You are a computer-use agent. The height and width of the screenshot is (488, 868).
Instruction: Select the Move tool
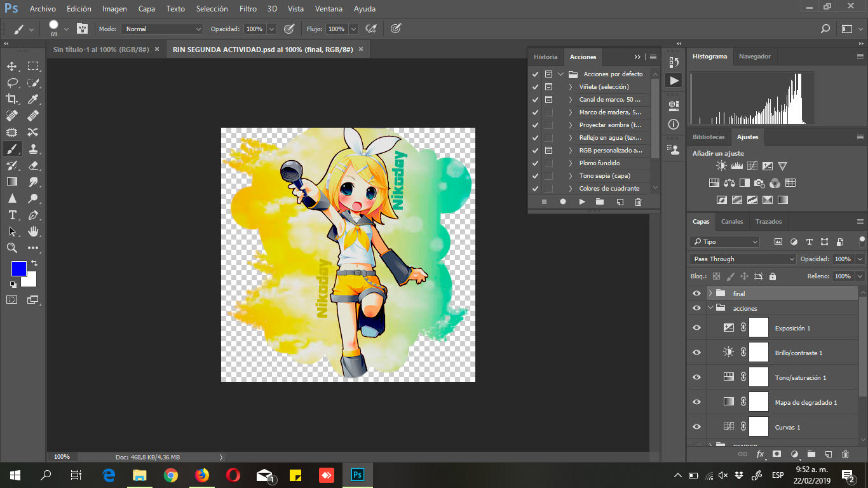pyautogui.click(x=12, y=66)
